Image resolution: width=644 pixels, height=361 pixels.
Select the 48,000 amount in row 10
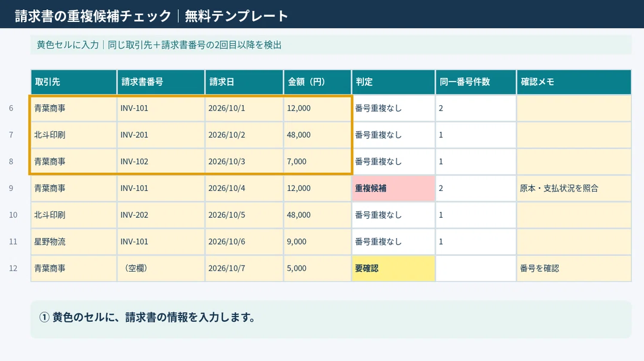tap(317, 215)
